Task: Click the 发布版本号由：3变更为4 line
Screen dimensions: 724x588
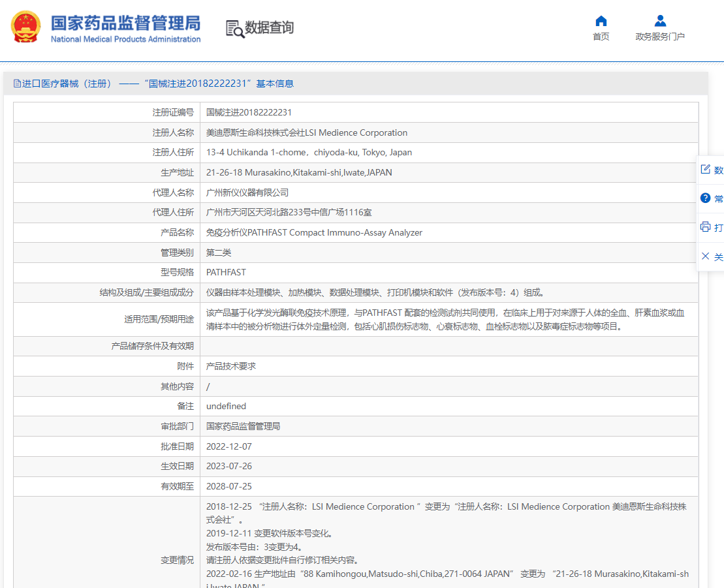Action: point(255,547)
